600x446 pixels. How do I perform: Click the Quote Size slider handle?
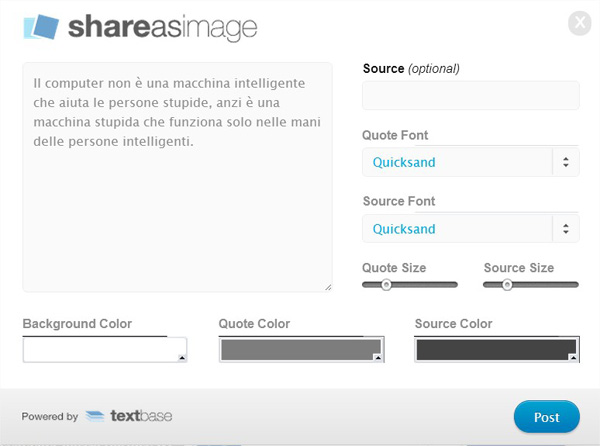pos(386,285)
